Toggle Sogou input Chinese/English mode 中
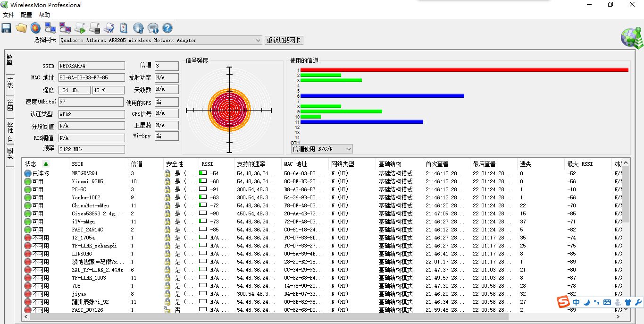Screen dimensions: 644x324 (576, 302)
